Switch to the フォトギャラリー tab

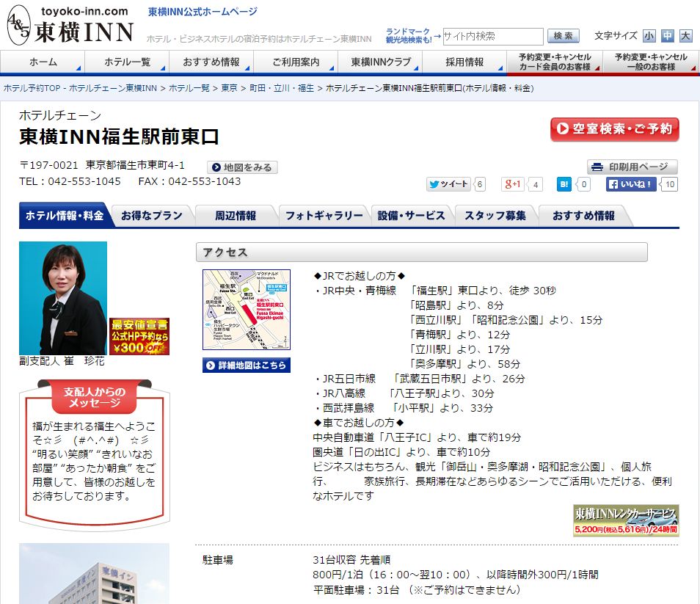[x=324, y=216]
